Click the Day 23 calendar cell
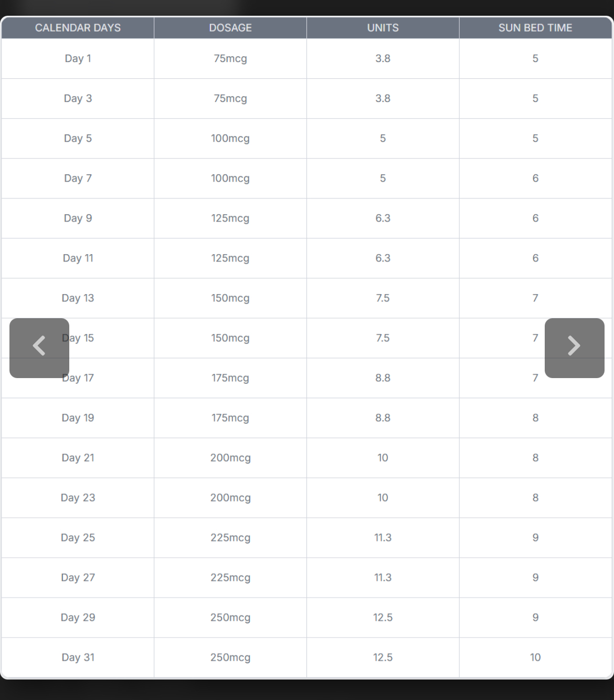The width and height of the screenshot is (614, 700). (78, 497)
